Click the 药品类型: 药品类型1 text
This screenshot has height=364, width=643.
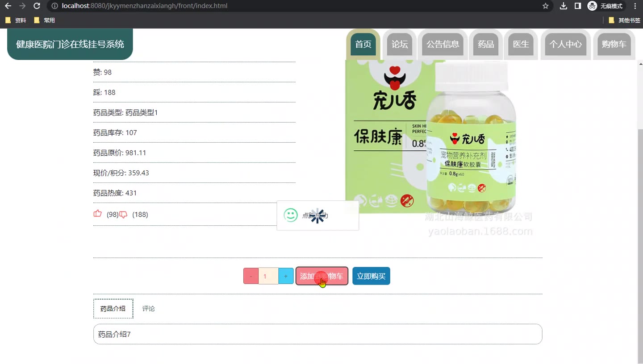click(125, 112)
